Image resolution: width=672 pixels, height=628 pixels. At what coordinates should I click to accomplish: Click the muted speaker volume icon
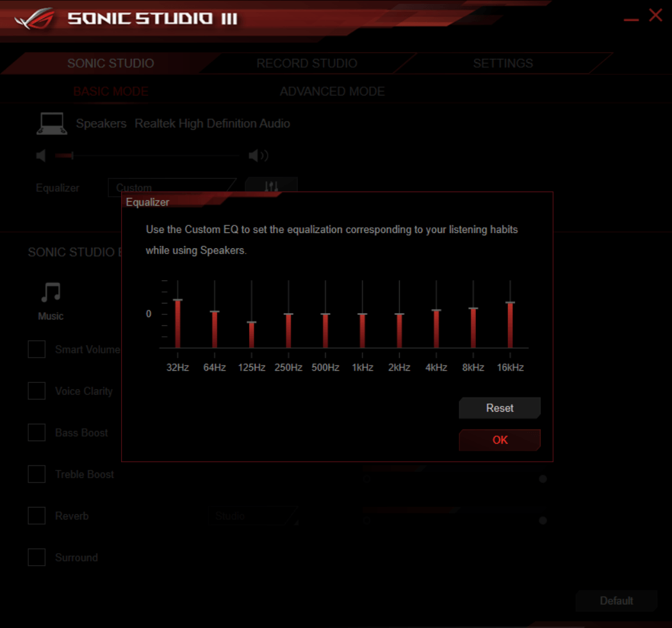[42, 156]
